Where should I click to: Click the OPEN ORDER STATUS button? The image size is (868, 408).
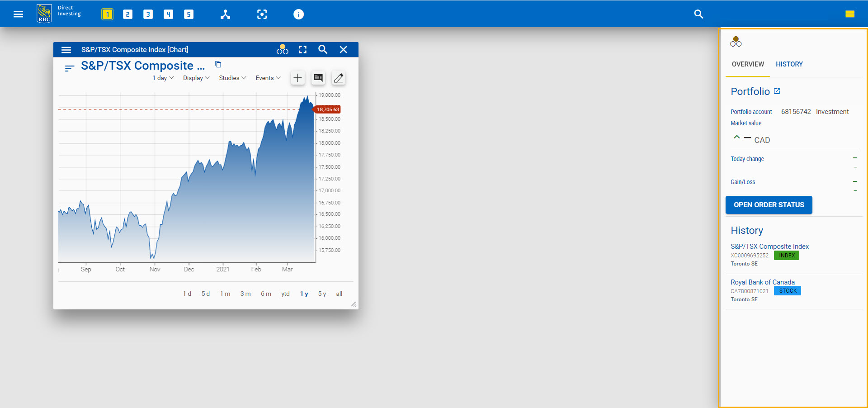[769, 205]
